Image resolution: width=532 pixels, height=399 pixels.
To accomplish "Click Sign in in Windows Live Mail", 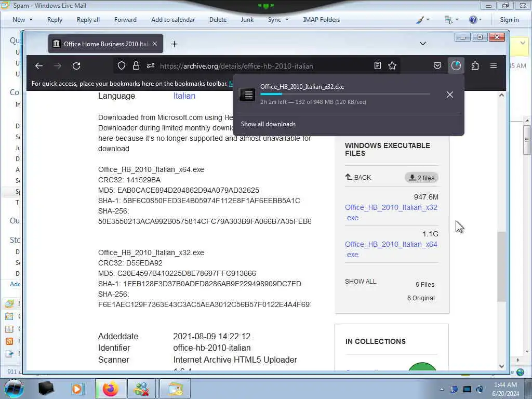I will click(509, 20).
